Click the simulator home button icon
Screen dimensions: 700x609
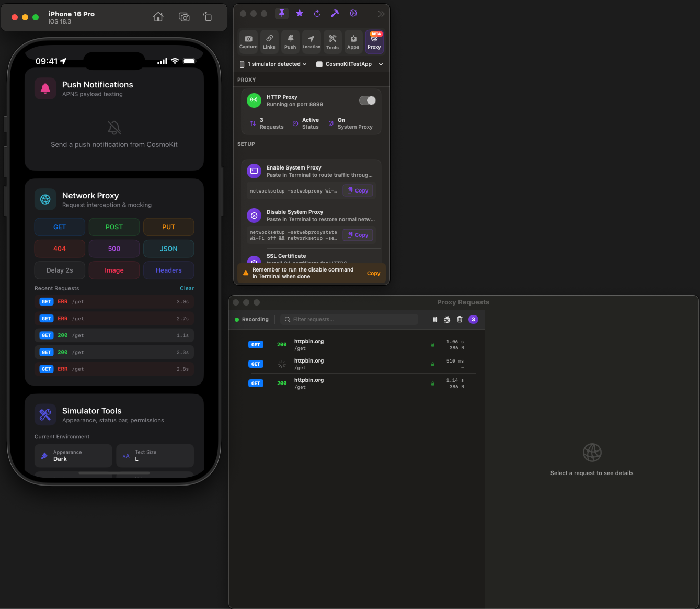coord(158,17)
